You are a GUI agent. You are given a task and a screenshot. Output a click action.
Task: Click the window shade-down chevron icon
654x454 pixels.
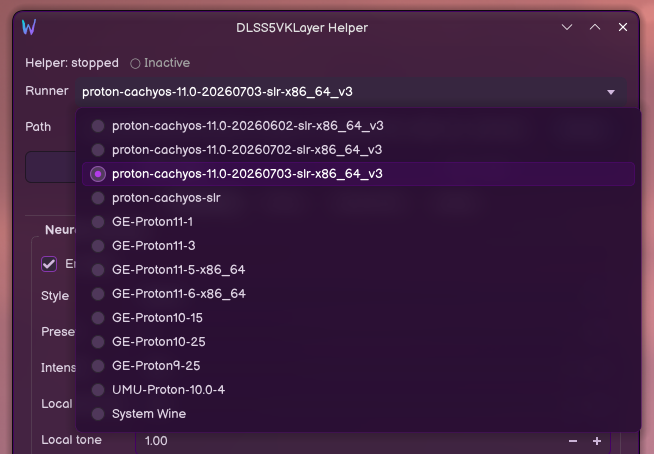point(567,27)
